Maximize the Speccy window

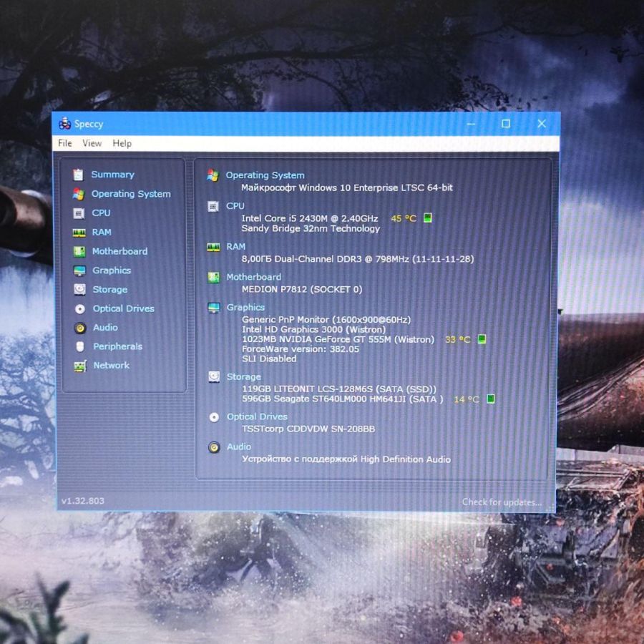(x=506, y=124)
